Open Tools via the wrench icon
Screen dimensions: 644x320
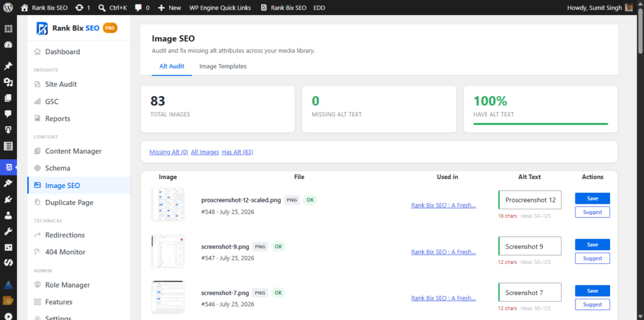point(8,231)
